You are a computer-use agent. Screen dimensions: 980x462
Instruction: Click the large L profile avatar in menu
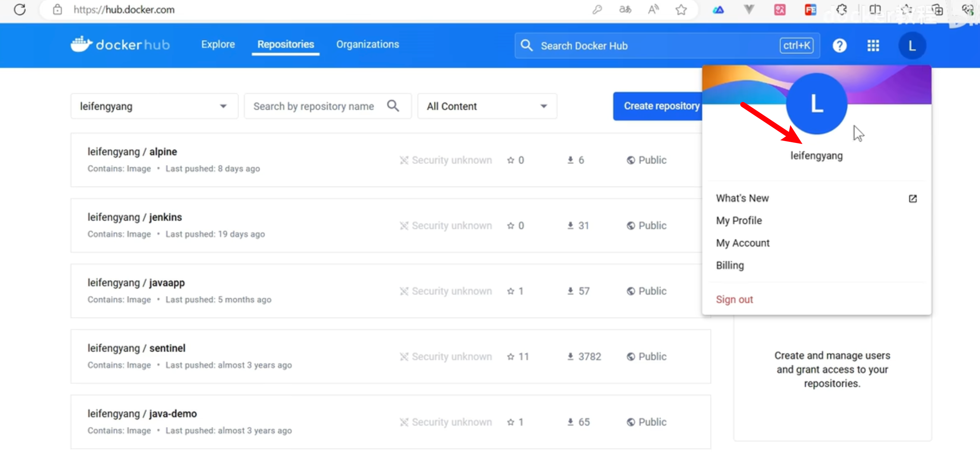coord(816,103)
